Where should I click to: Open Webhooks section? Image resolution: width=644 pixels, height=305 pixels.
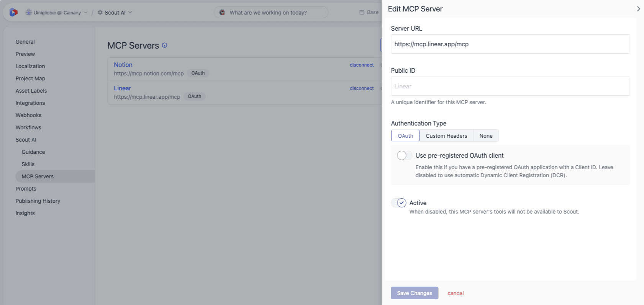click(x=28, y=115)
